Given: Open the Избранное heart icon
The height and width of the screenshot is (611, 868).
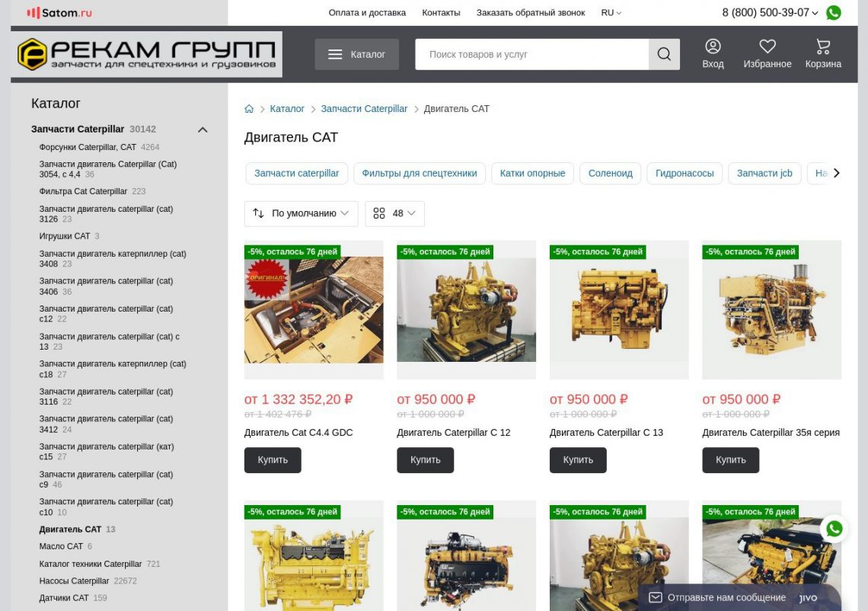Looking at the screenshot, I should pyautogui.click(x=767, y=54).
